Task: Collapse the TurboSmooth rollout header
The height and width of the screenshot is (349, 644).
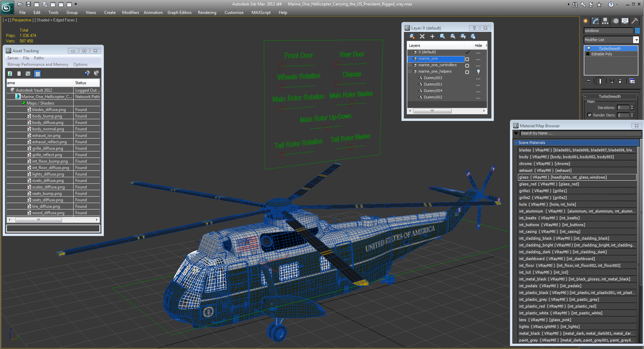Action: click(x=609, y=96)
